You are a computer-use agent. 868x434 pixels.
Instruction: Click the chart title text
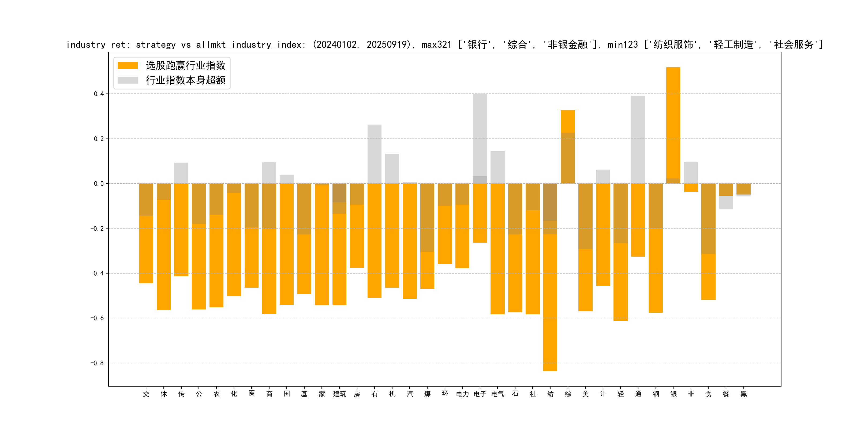444,44
